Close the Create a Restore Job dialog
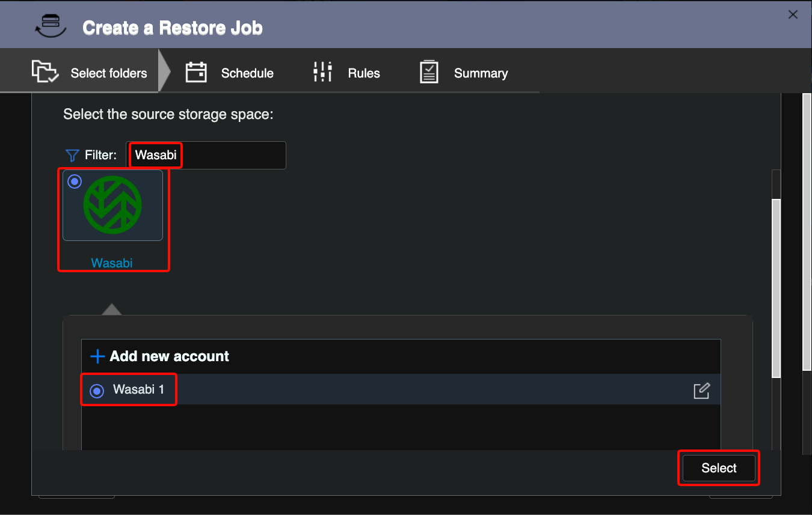This screenshot has height=515, width=812. tap(793, 15)
